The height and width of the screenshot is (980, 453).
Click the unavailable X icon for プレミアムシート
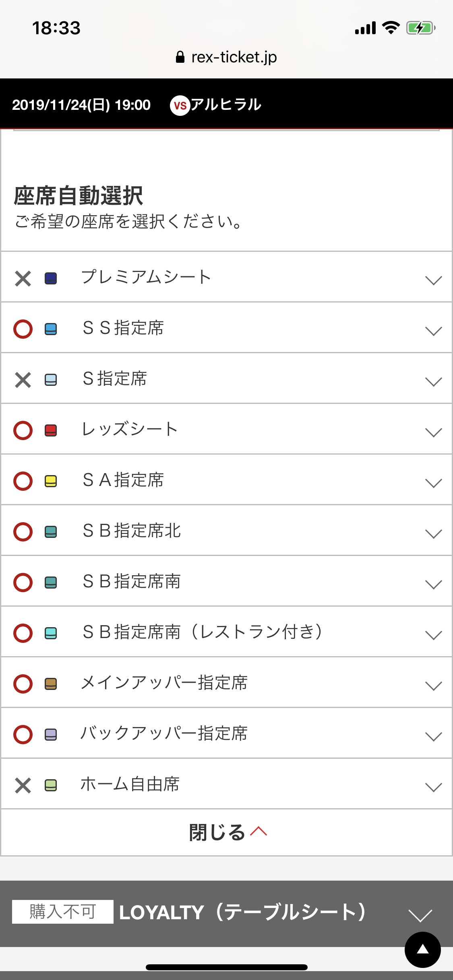23,278
